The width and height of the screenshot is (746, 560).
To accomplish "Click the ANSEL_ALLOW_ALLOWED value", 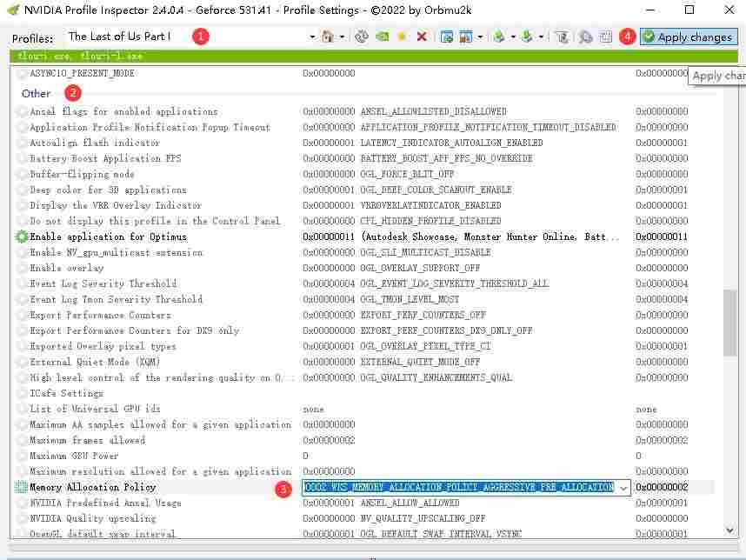I will 410,503.
